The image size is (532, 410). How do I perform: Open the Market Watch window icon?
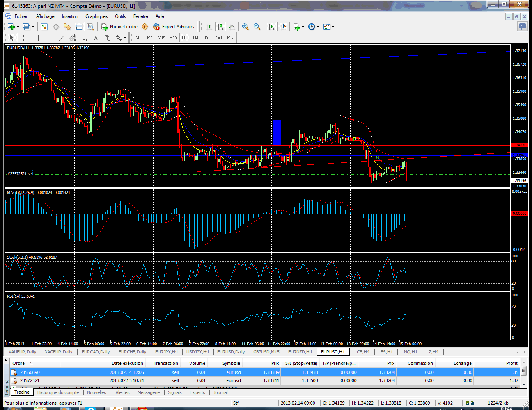[x=44, y=27]
